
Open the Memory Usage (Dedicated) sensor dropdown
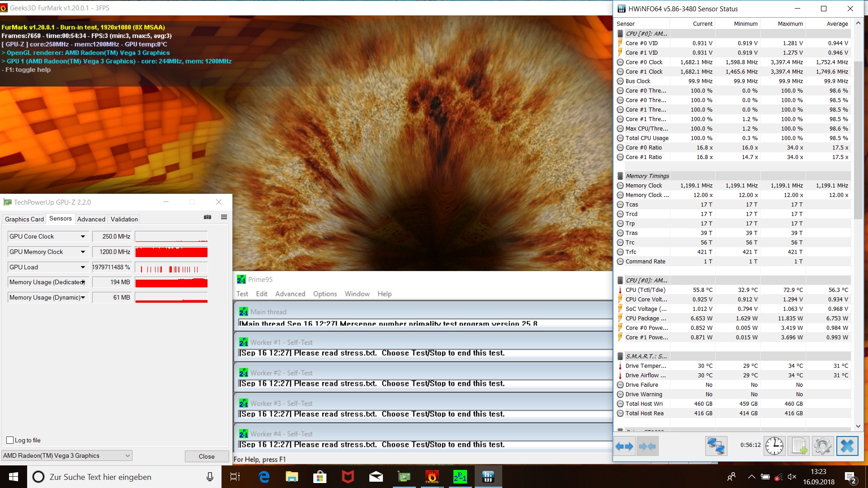tap(83, 282)
